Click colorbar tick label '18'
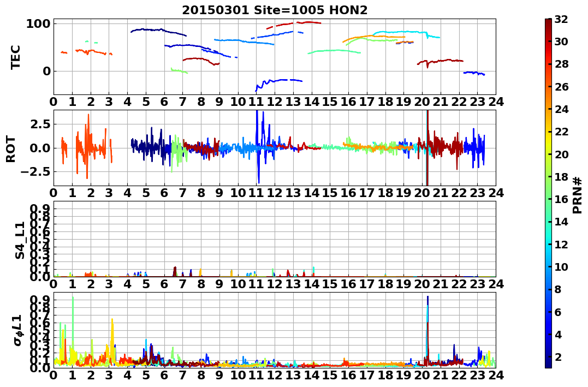588x387 pixels. [x=561, y=177]
